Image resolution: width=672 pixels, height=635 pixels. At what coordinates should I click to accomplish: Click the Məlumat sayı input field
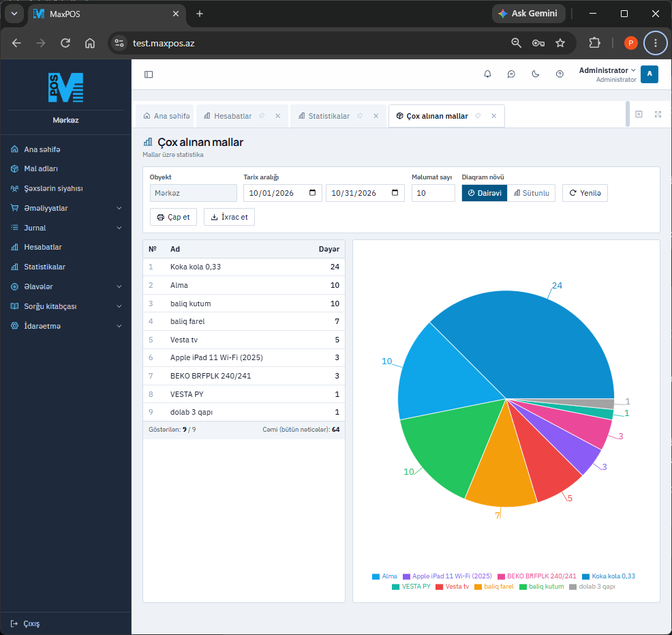click(x=433, y=193)
